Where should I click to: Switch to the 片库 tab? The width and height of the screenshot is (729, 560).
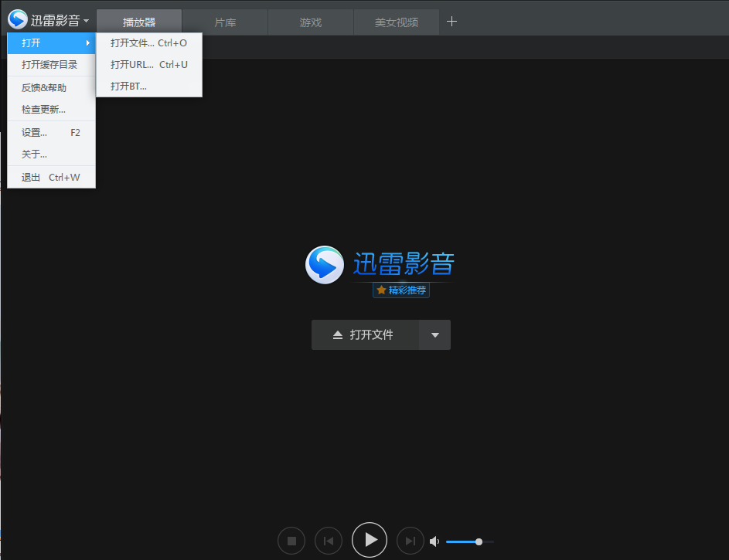(x=225, y=22)
